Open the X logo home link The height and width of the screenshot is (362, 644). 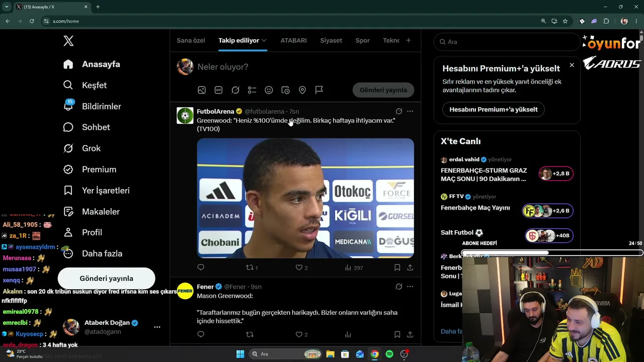[68, 41]
